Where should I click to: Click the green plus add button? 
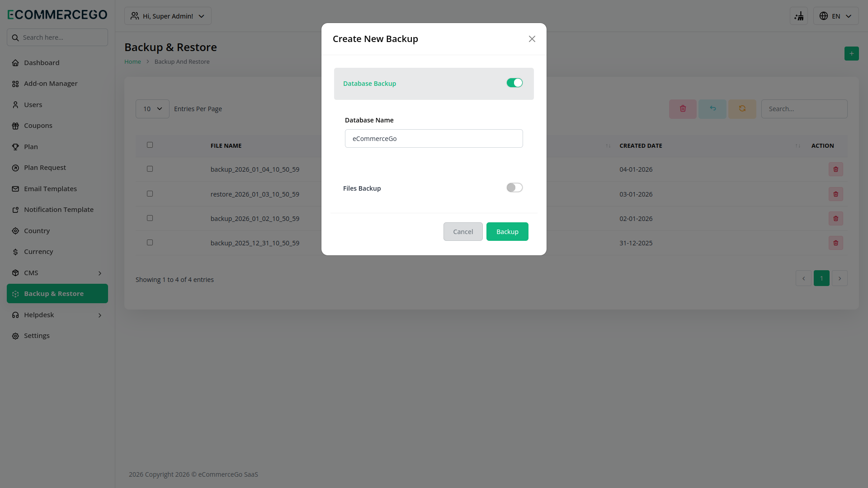[x=852, y=53]
